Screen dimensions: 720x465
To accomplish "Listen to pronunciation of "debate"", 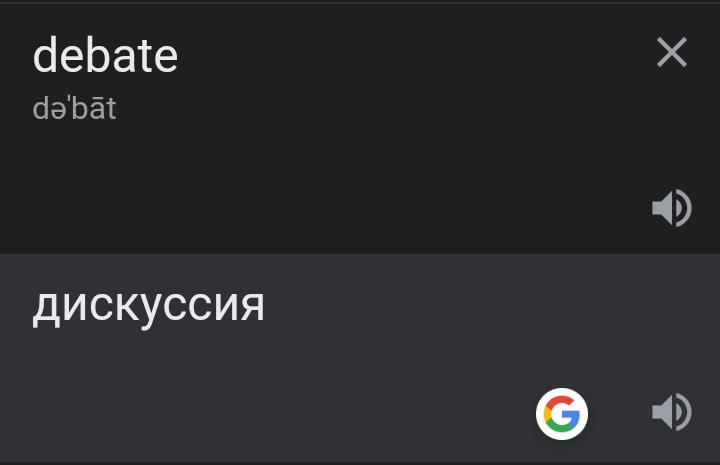I will point(672,207).
